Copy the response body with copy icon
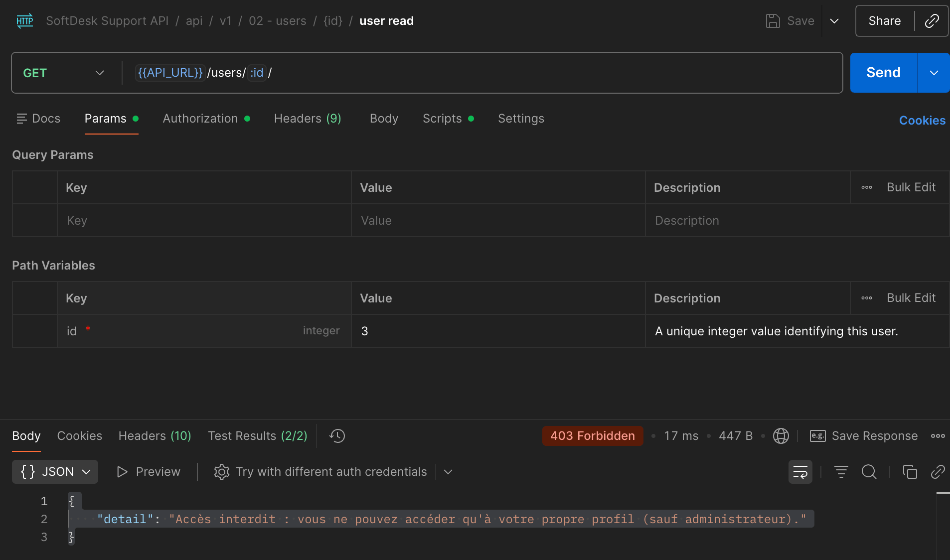 (x=910, y=472)
